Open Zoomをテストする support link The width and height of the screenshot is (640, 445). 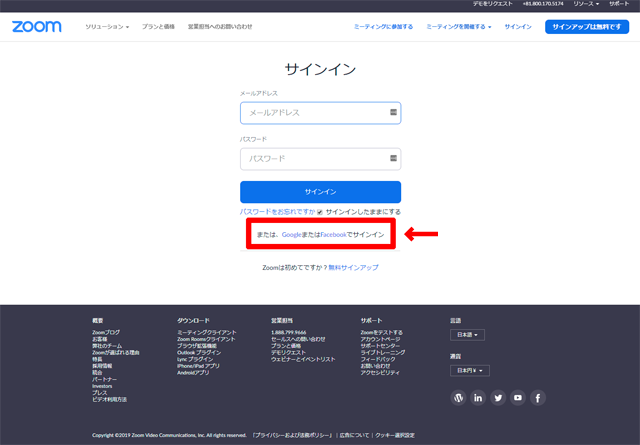point(382,332)
